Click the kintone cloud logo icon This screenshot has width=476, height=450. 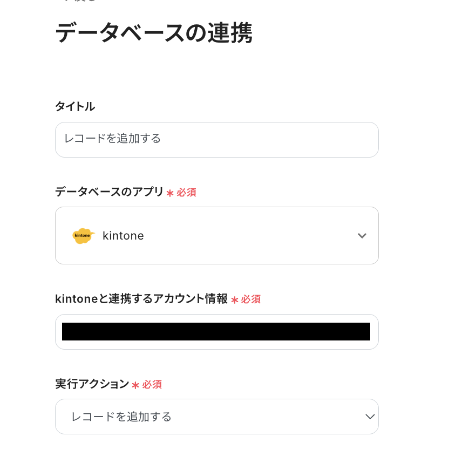coord(83,236)
